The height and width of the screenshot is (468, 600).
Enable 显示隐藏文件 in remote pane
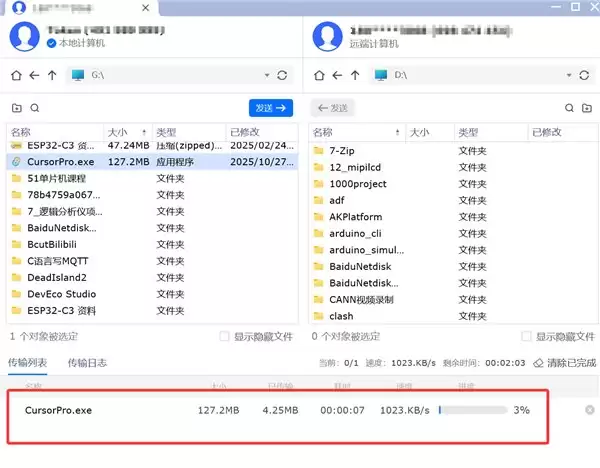click(527, 336)
